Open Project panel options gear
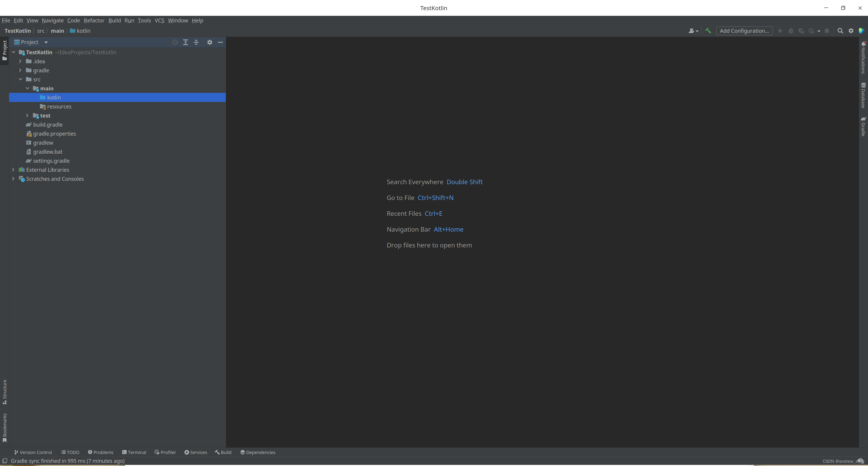Viewport: 868px width, 466px height. click(210, 42)
